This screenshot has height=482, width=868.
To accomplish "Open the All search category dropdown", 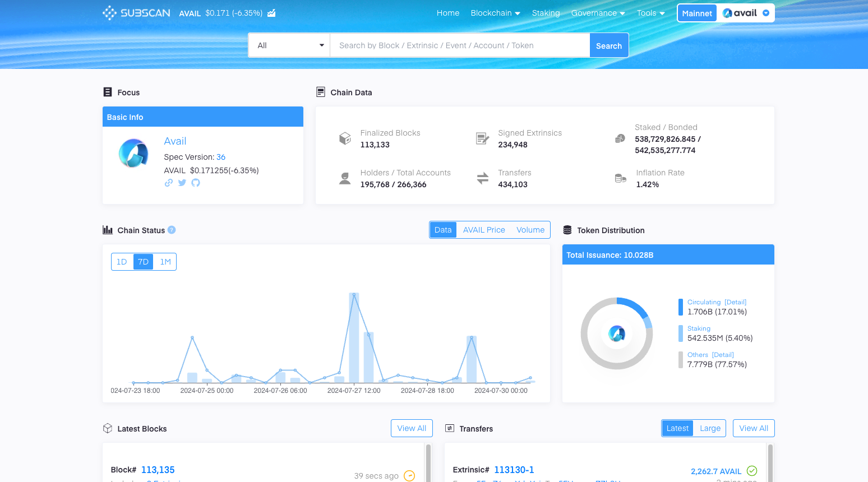I will pos(289,45).
